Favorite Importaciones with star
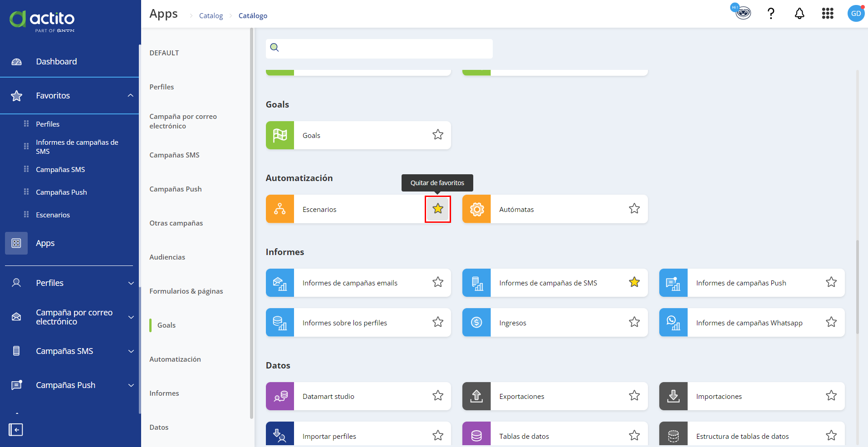The image size is (868, 447). pos(831,395)
